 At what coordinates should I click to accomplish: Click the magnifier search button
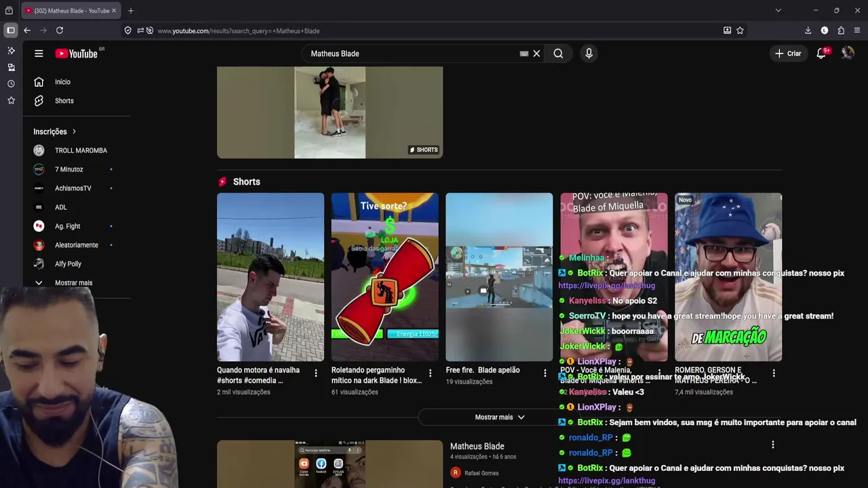(558, 54)
